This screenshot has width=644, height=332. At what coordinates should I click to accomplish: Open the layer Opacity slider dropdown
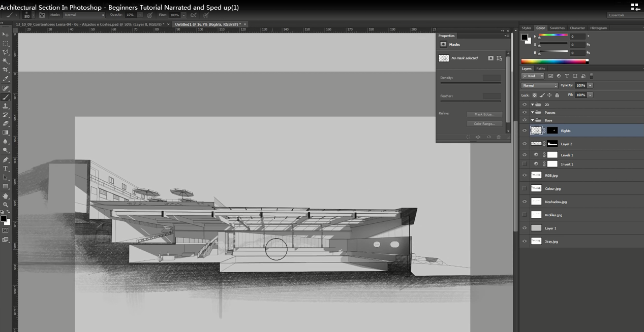coord(590,85)
